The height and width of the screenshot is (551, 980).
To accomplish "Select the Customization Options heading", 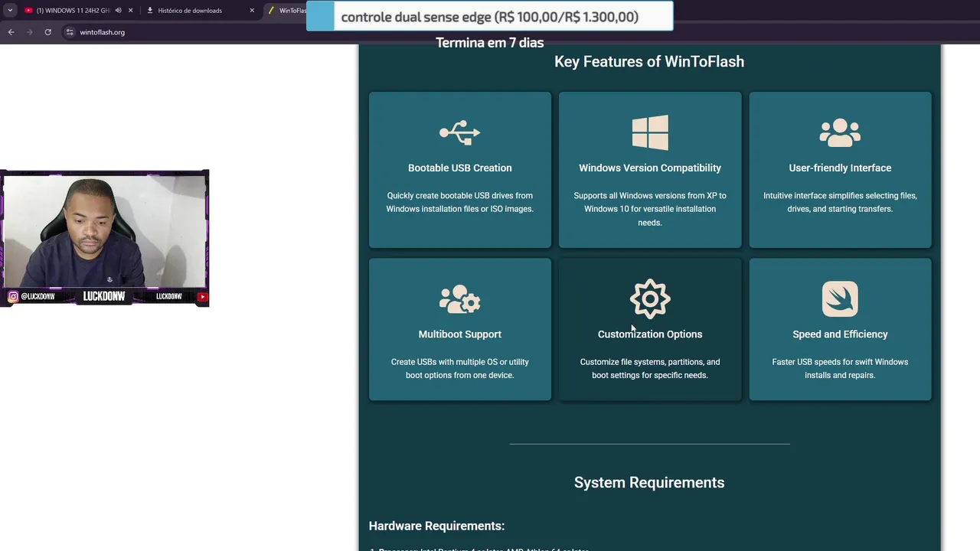I will click(x=650, y=334).
